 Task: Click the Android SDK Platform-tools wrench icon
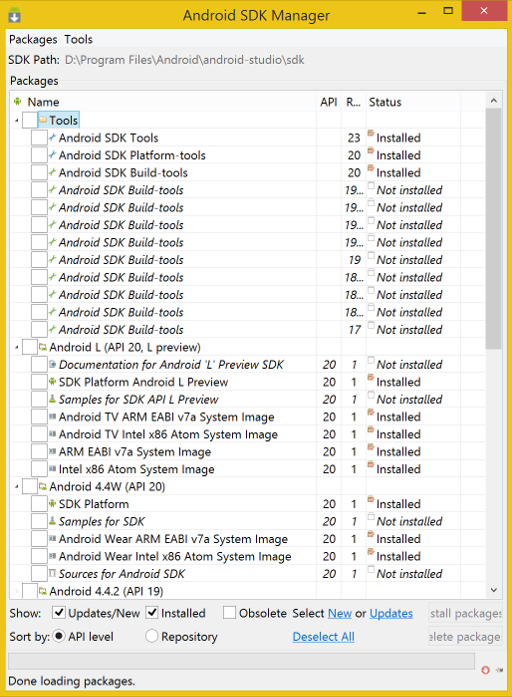tap(52, 155)
